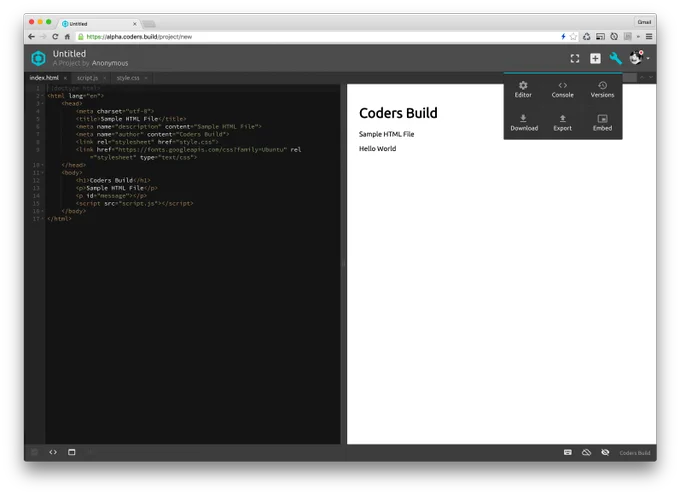Viewport: 680px width, 495px height.
Task: Click the recycle extension icon
Action: [586, 36]
